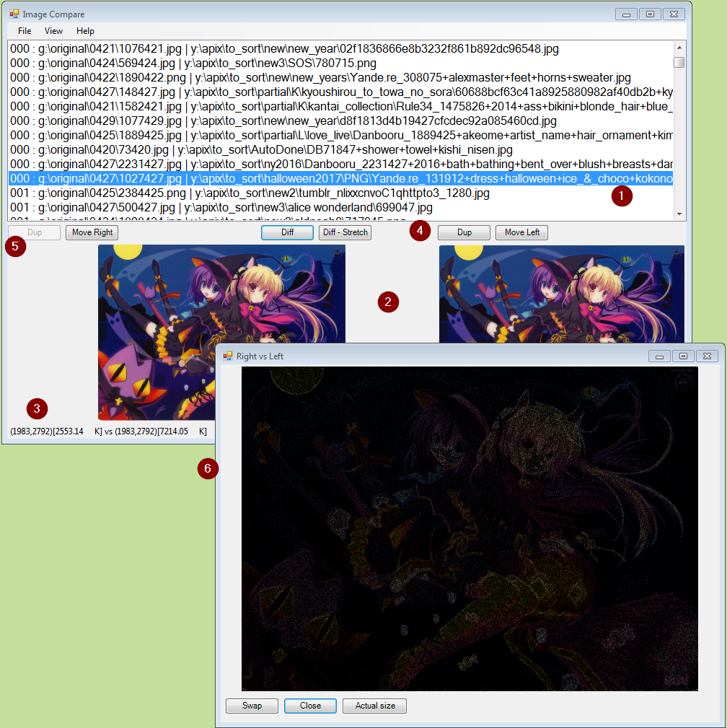Click the left preview image
727x728 pixels.
point(221,333)
